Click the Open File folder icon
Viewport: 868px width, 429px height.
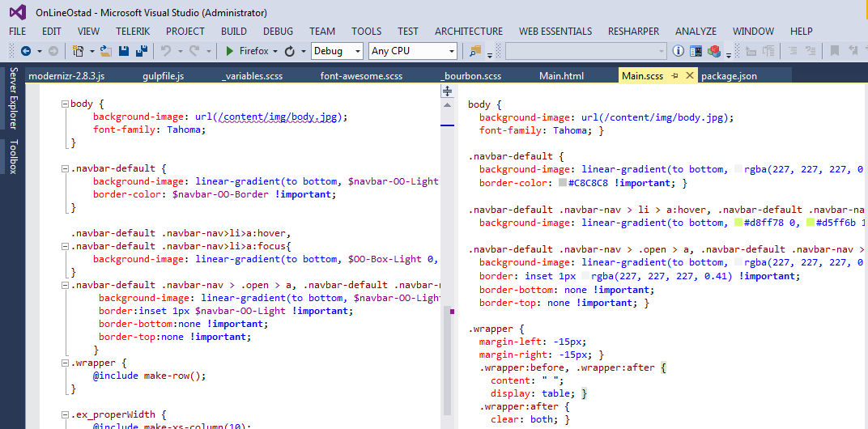tap(106, 51)
